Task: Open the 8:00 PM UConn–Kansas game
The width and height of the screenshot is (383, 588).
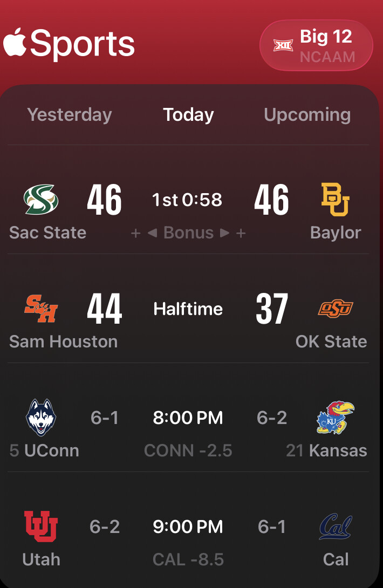Action: [x=188, y=418]
